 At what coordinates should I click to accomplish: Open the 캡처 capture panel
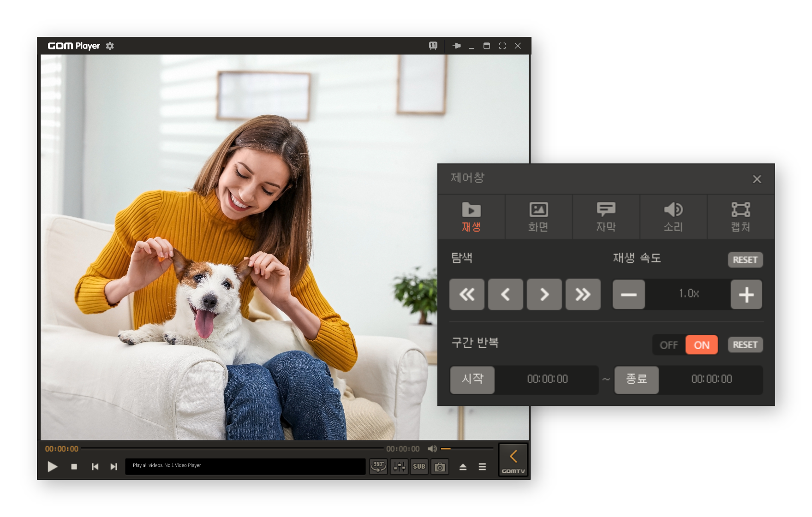[x=740, y=217]
